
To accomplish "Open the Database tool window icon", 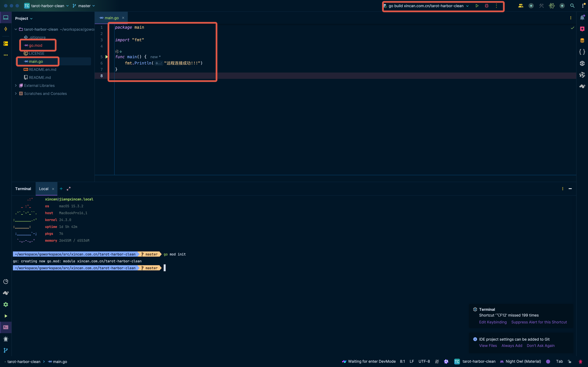I will 582,41.
